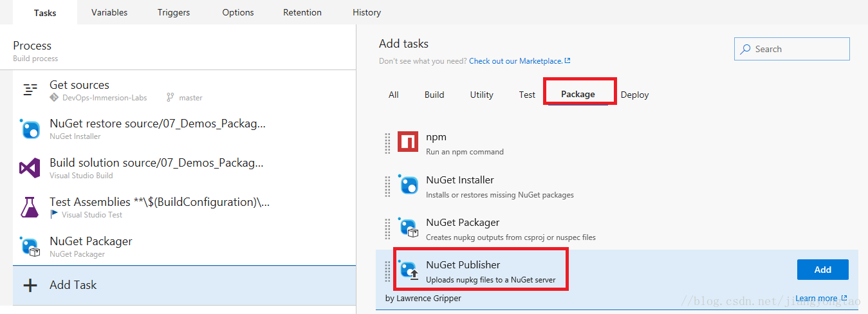The image size is (868, 314).
Task: Click the external link icon after Marketplace
Action: [x=568, y=61]
